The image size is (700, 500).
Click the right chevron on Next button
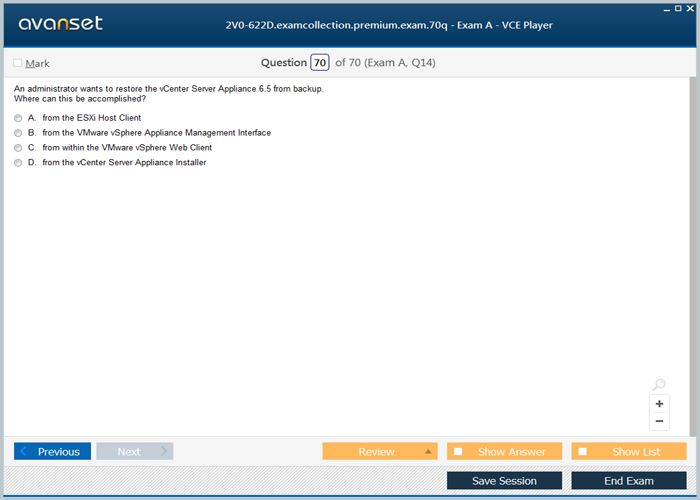[x=164, y=451]
